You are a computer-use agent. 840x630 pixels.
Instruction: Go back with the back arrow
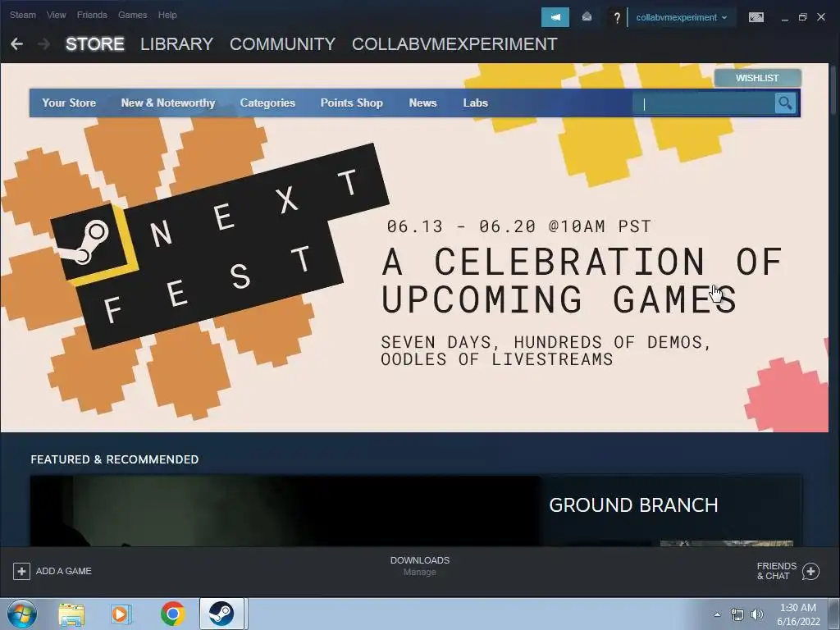pos(16,44)
